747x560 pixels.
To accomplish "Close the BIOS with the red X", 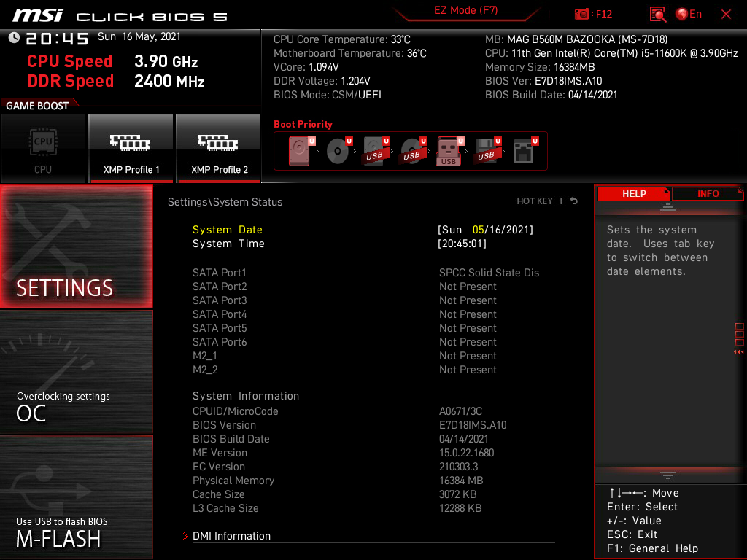I will point(726,15).
